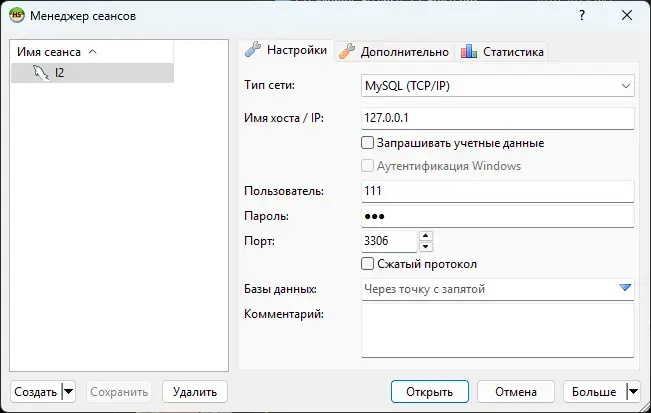
Task: Enable Сжатый протокол checkbox
Action: pos(367,264)
